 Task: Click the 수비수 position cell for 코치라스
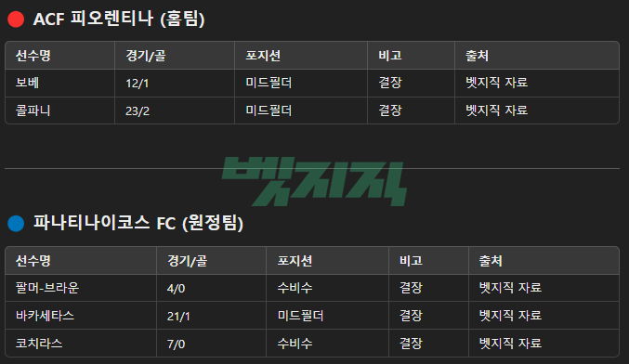(295, 344)
